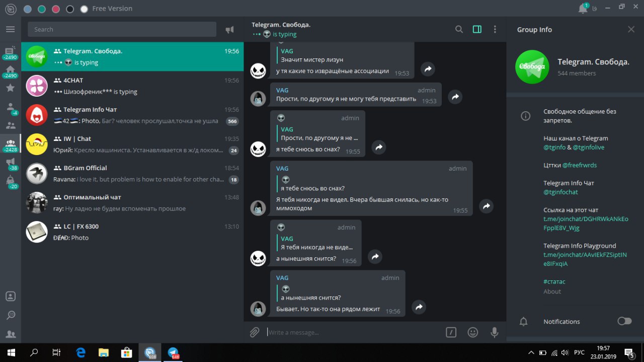Open the IW | Chat conversation
This screenshot has height=362, width=644.
click(132, 144)
